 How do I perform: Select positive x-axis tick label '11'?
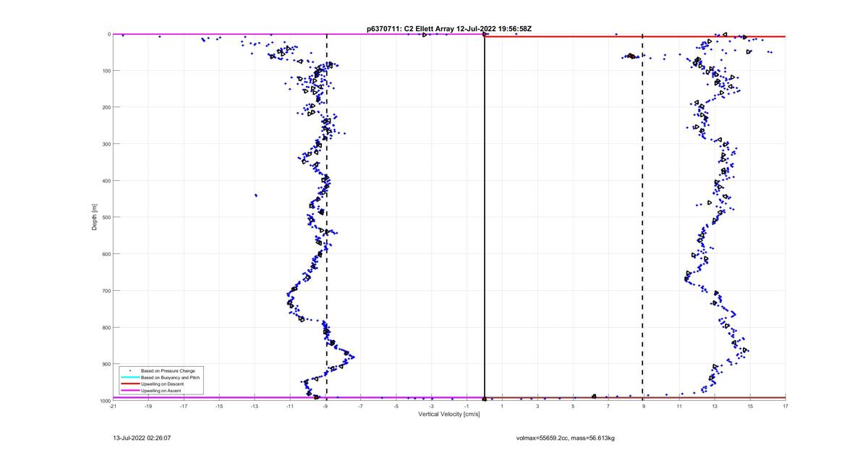(x=679, y=406)
